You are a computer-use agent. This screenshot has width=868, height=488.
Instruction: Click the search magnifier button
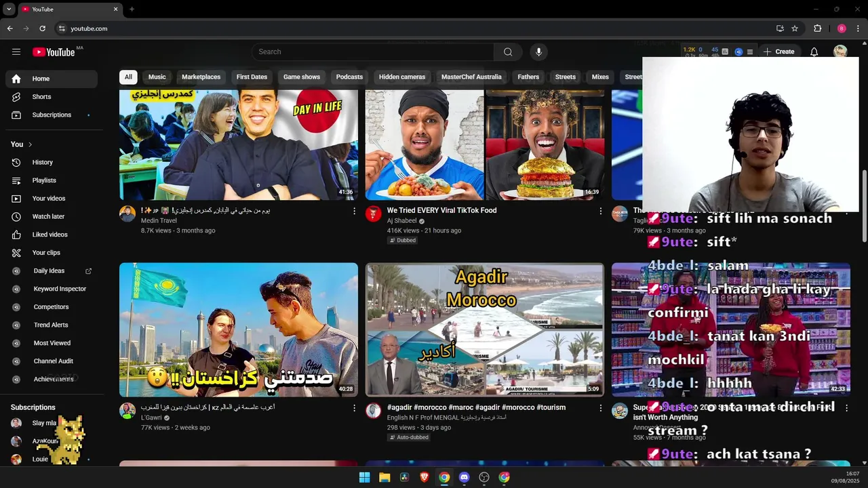pos(508,52)
